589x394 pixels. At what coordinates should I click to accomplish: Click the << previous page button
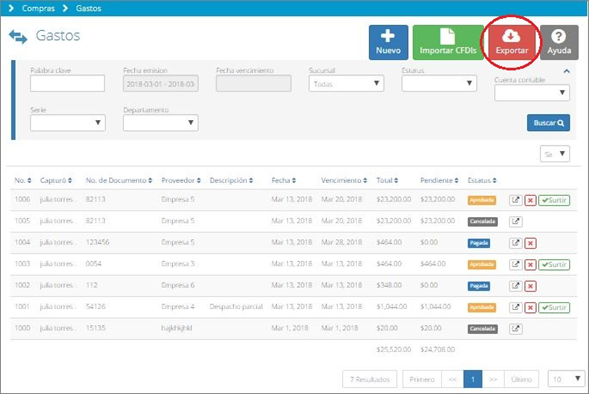tap(453, 379)
